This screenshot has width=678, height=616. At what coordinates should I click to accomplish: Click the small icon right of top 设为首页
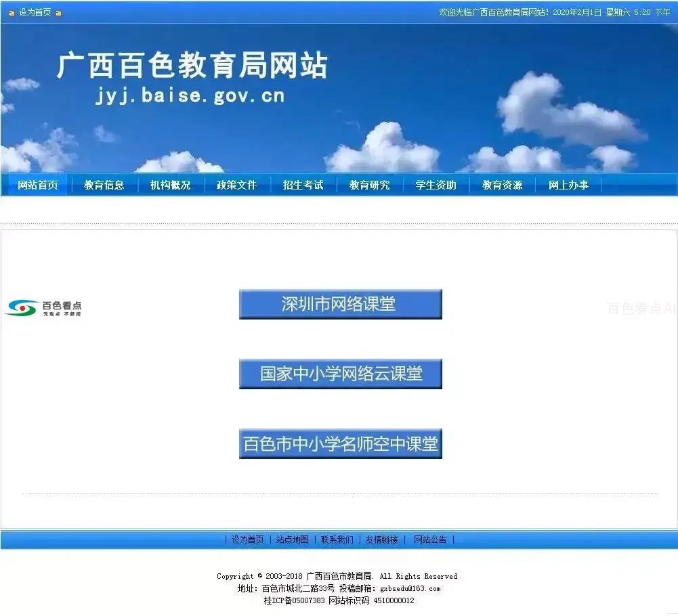click(x=59, y=13)
